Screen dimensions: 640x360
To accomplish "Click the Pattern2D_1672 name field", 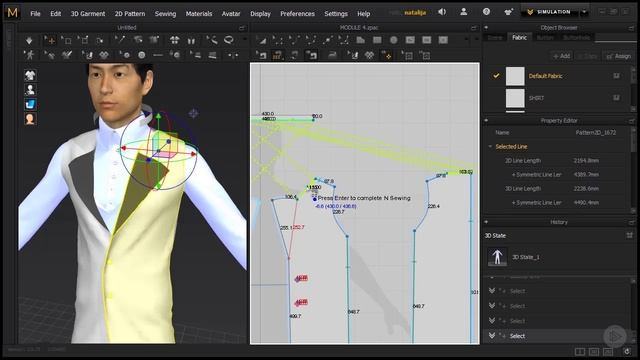I will (596, 133).
